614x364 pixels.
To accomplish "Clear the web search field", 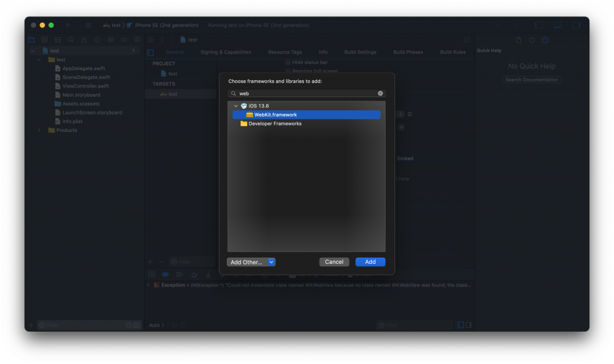I will [x=380, y=94].
